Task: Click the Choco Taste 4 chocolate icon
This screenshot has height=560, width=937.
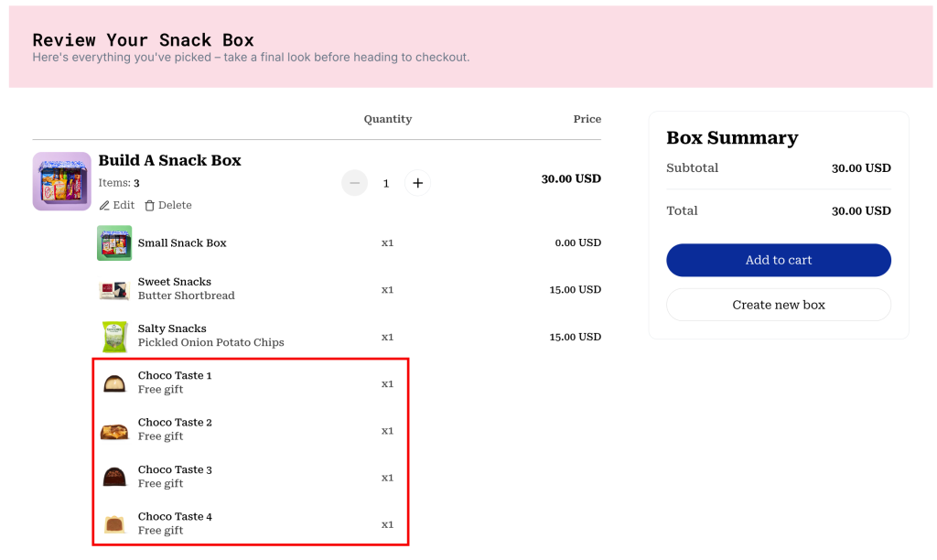Action: click(114, 524)
